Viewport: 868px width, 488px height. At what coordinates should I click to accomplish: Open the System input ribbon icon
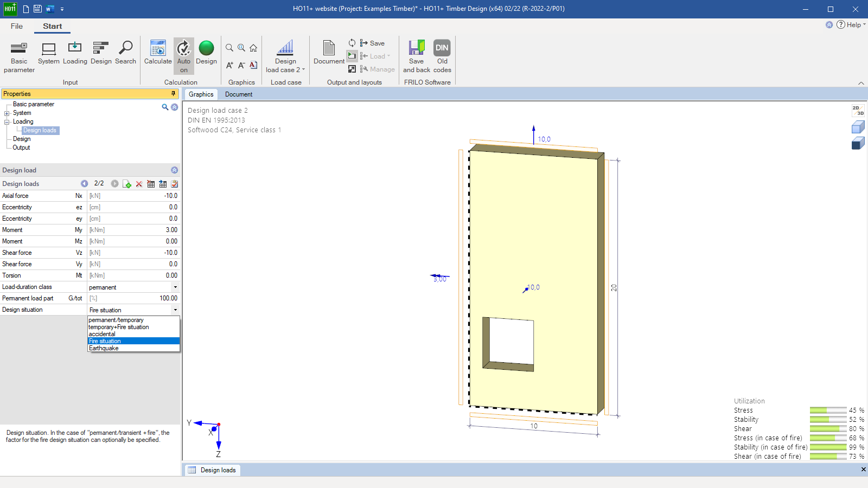pyautogui.click(x=49, y=53)
